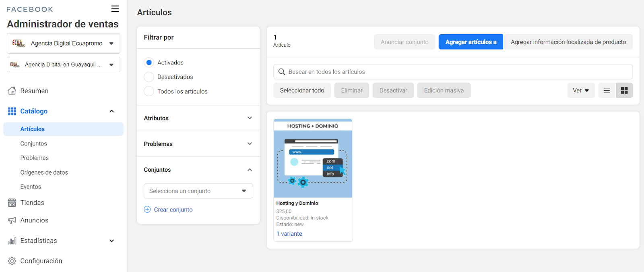The height and width of the screenshot is (272, 644).
Task: Go to Artículos in the sidebar
Action: click(63, 129)
